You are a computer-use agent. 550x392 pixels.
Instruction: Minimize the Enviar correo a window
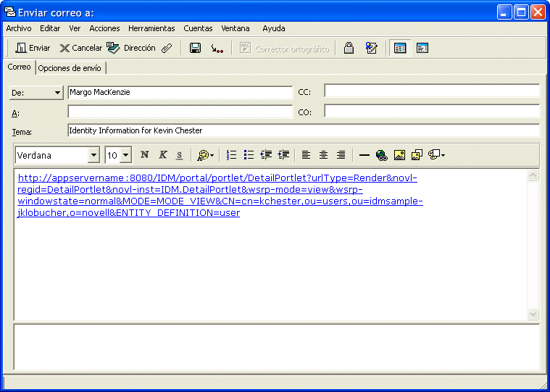coord(504,12)
